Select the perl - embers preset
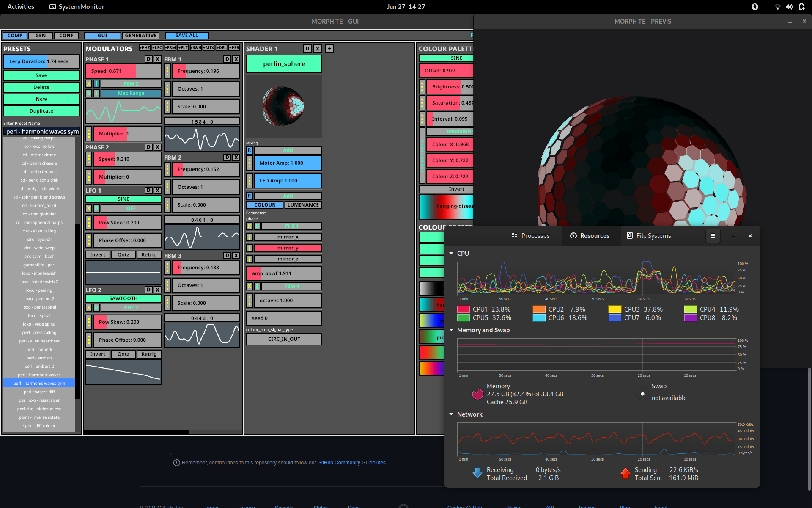 click(39, 358)
